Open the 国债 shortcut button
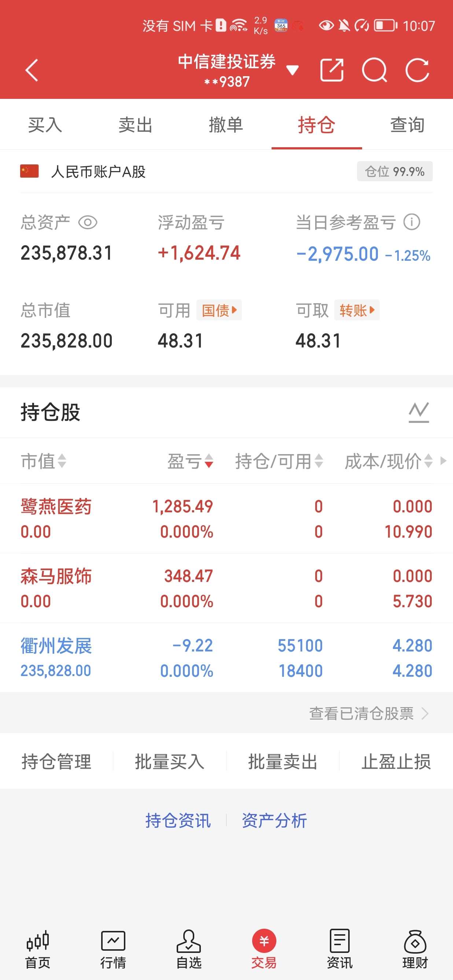 (219, 311)
